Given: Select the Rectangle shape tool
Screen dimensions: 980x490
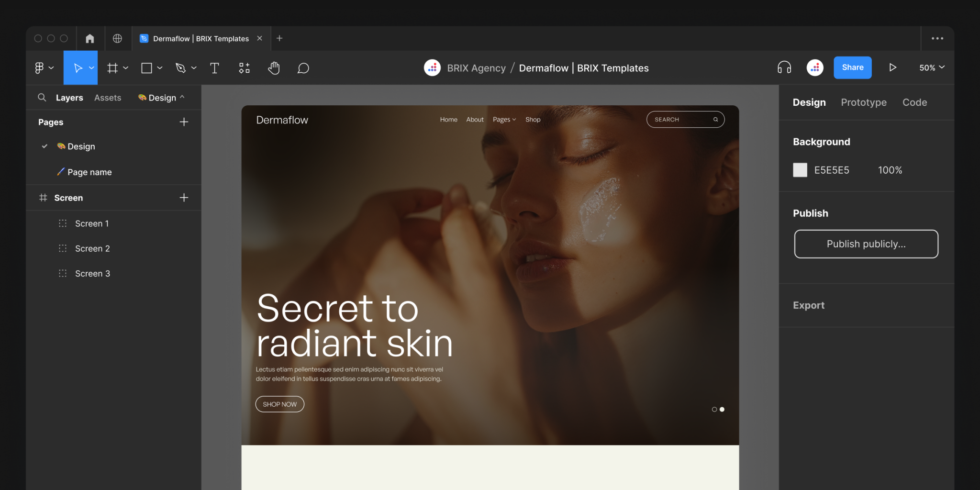Looking at the screenshot, I should (146, 67).
